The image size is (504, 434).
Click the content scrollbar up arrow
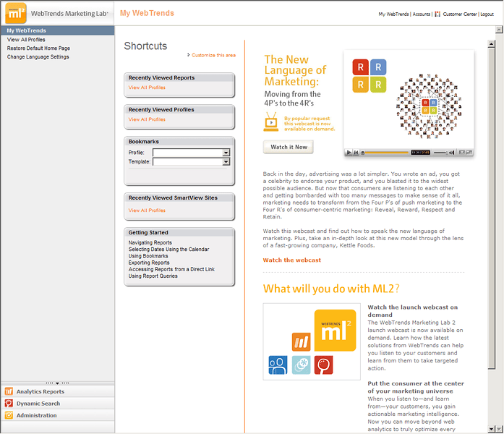(x=491, y=44)
